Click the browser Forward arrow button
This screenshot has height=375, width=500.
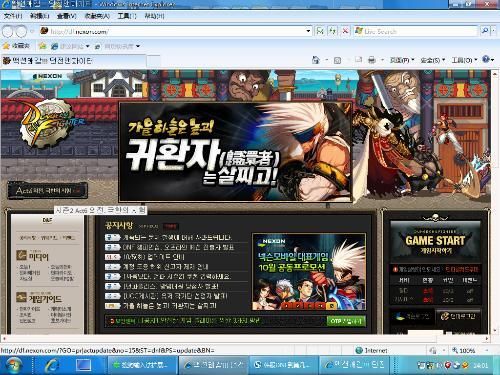(21, 32)
